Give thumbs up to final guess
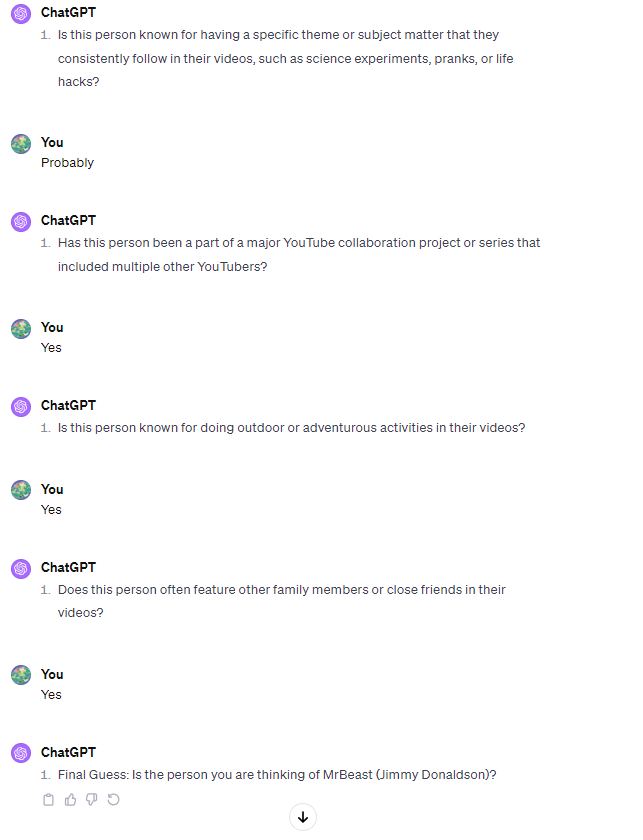Image resolution: width=643 pixels, height=840 pixels. [x=70, y=800]
